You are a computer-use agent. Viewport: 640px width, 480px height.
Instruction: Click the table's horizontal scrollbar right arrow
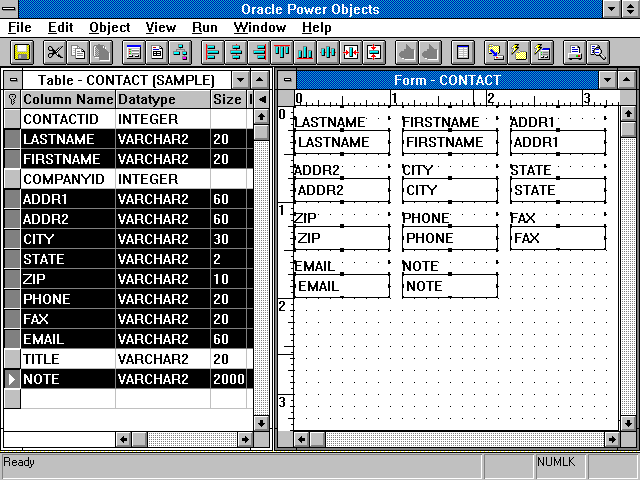point(239,438)
